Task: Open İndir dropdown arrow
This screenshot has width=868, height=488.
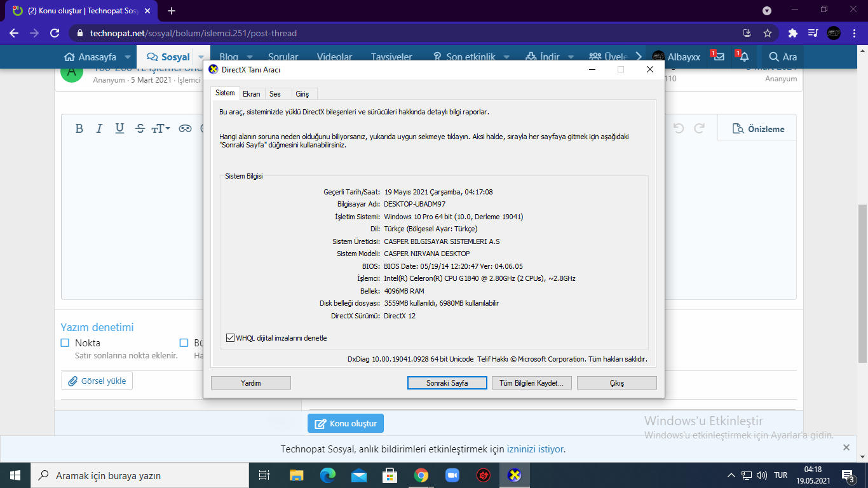Action: point(571,57)
